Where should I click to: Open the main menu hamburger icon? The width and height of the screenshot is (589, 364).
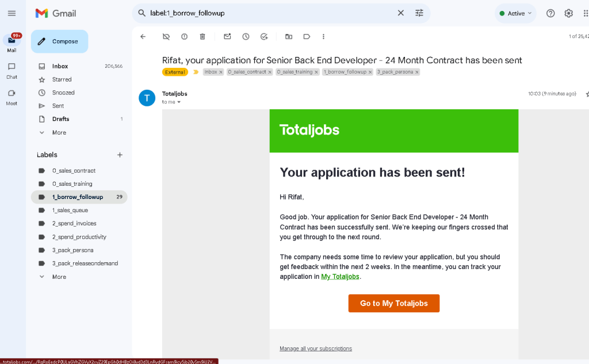pos(12,14)
